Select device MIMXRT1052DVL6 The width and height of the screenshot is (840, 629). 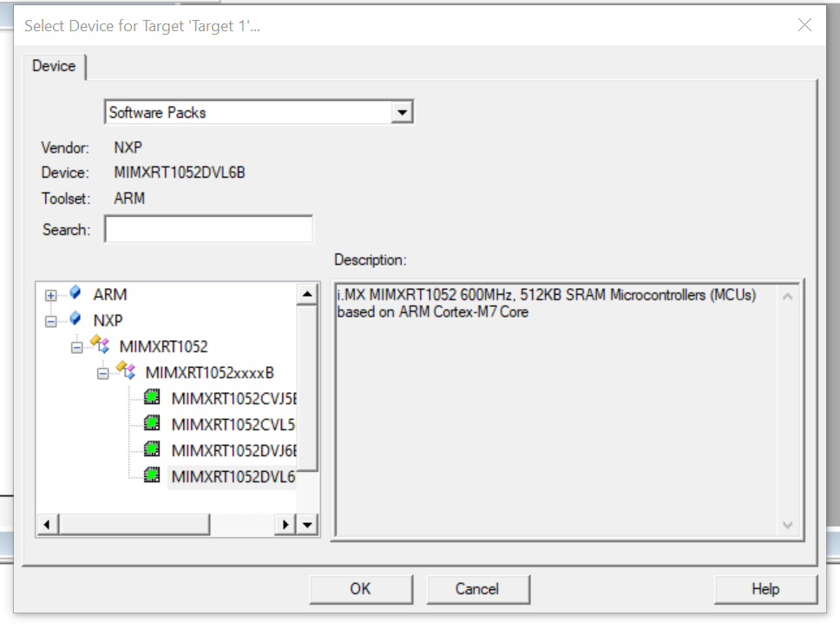tap(233, 476)
